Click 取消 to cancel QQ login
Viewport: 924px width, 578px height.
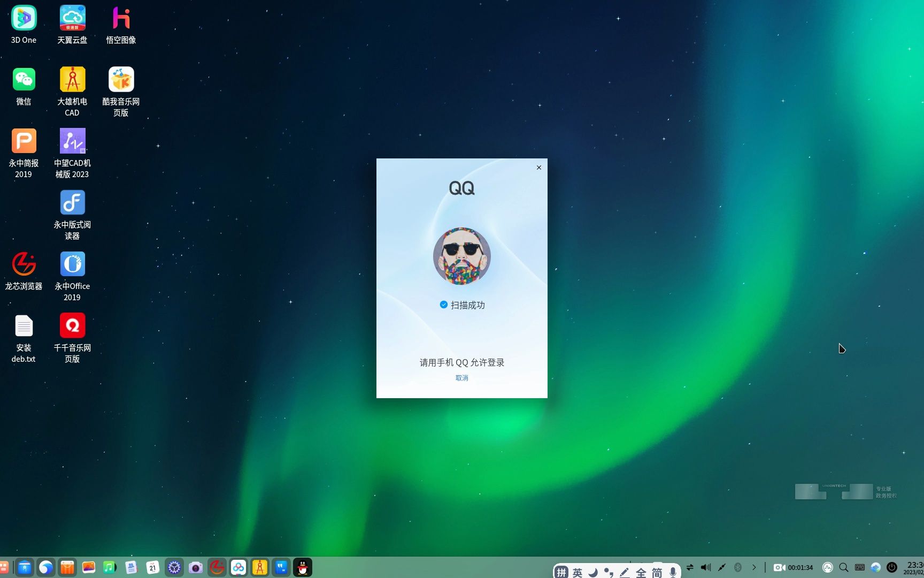(x=461, y=378)
